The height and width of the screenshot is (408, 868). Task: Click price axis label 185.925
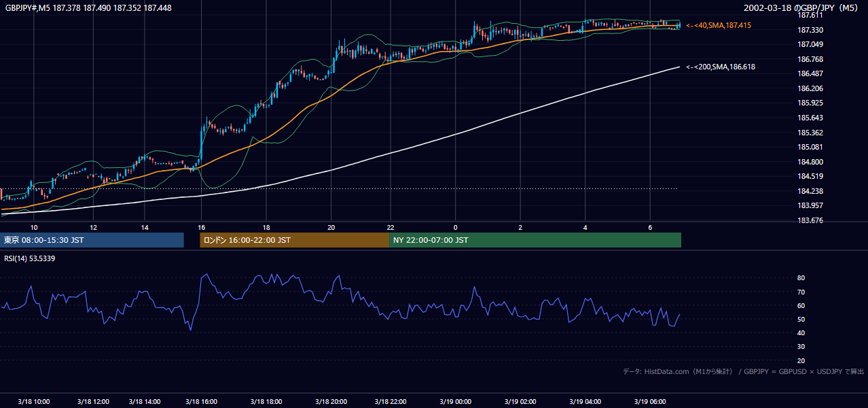coord(810,103)
